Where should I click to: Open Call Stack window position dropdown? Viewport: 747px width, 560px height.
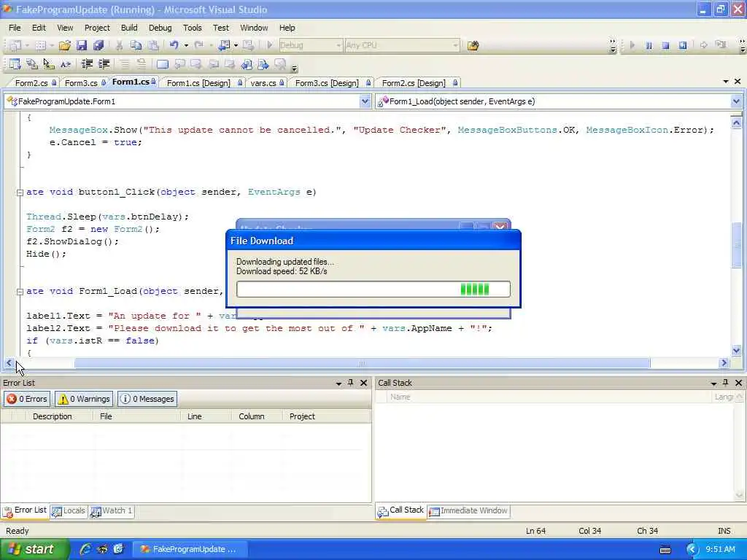coord(713,383)
